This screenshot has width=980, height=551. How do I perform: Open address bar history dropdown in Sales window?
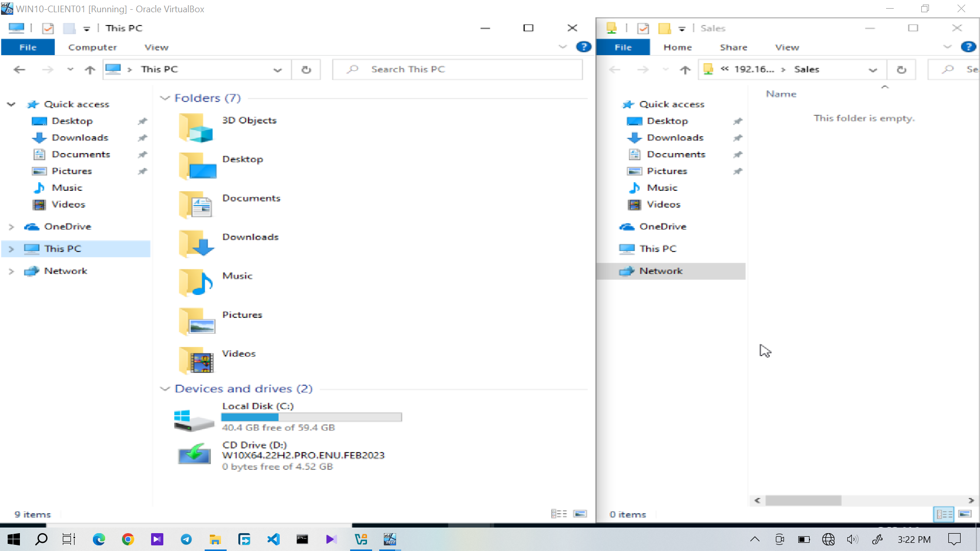[x=873, y=70]
